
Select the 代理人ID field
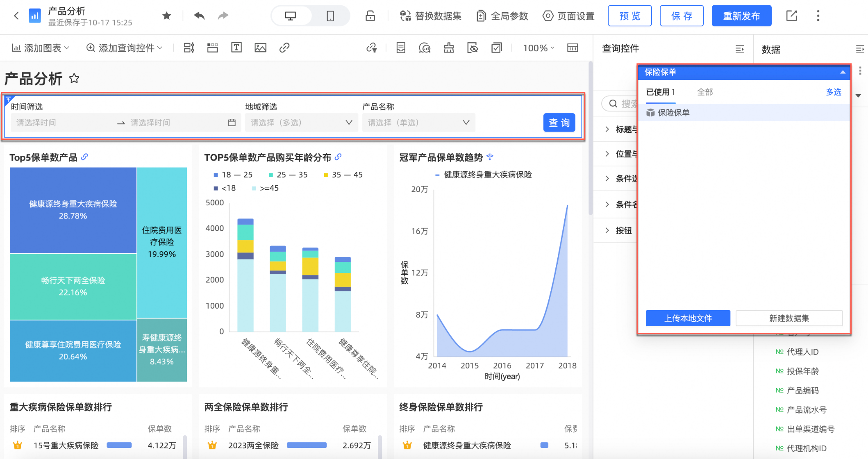tap(797, 352)
